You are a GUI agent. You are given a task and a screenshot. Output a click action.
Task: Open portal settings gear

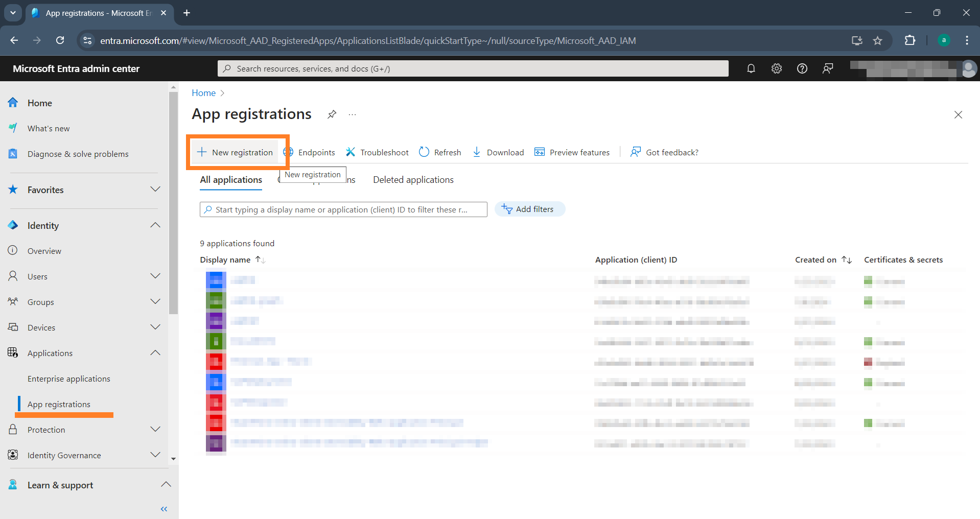click(777, 68)
